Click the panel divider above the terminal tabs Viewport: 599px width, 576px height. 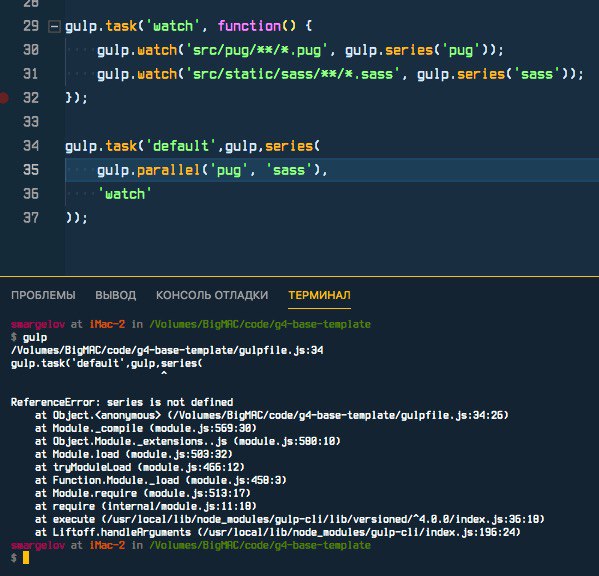[x=300, y=276]
